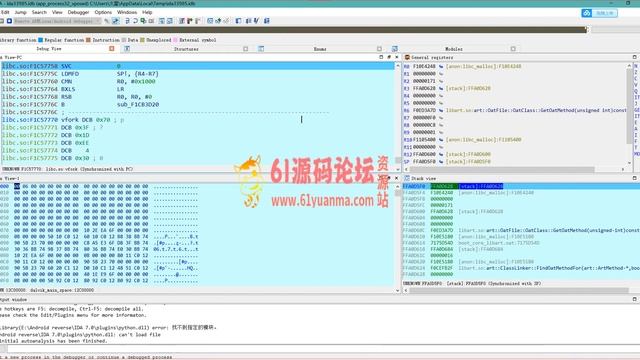Click the Stack view horizontal scrollbar
Image resolution: width=640 pixels, height=360 pixels.
(x=519, y=291)
